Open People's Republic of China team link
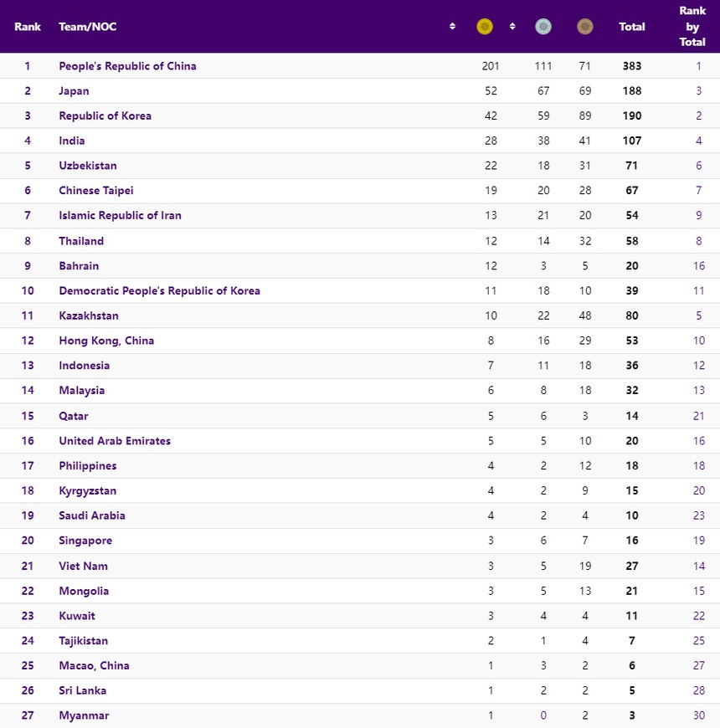This screenshot has width=720, height=728. point(127,66)
